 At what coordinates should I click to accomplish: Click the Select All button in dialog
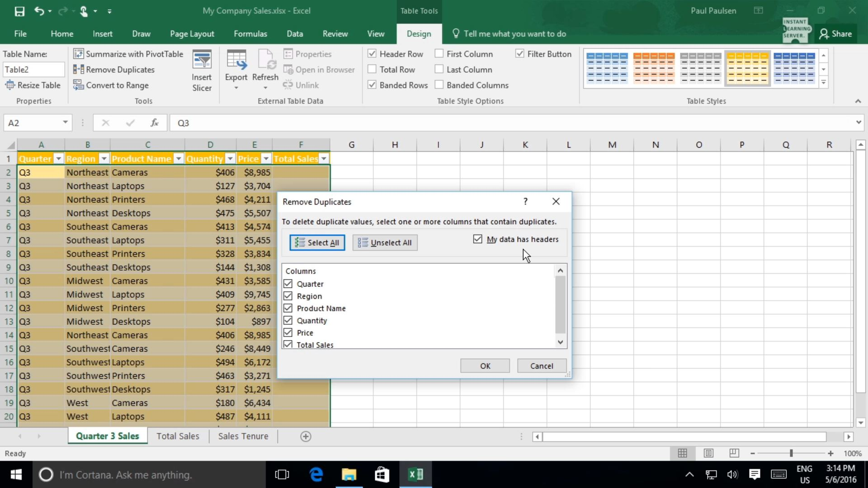(x=316, y=242)
